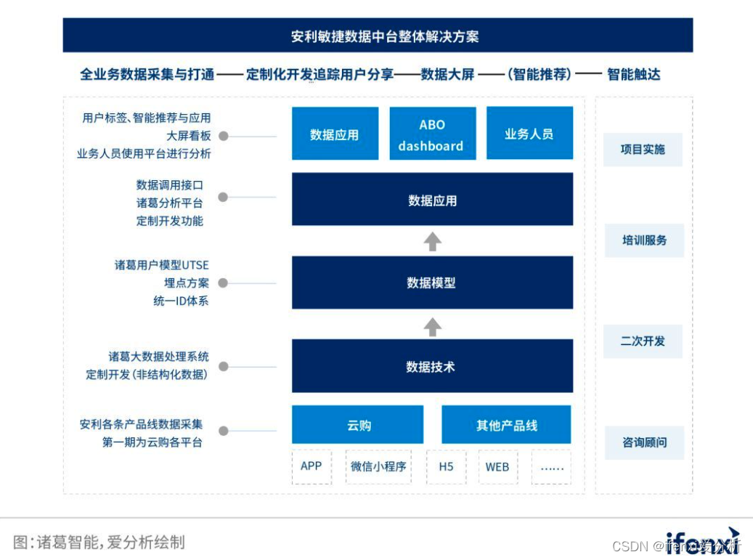The height and width of the screenshot is (560, 753).
Task: Select the dark navy 数据应用 layer bar
Action: 432,199
